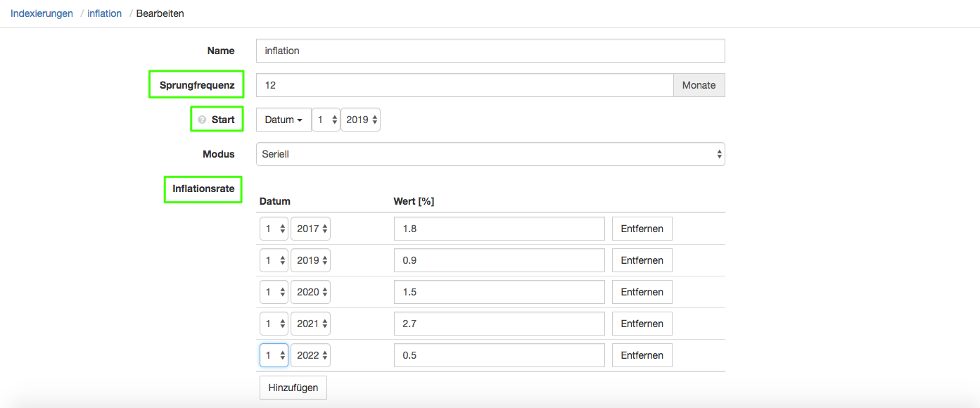Click Entfernen for the 0.9 value row
The height and width of the screenshot is (408, 980).
[642, 260]
